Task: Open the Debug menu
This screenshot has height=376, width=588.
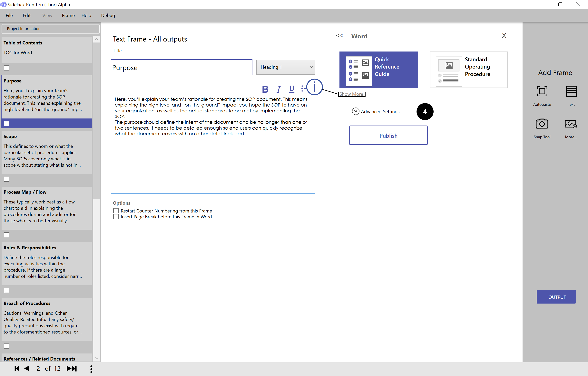Action: coord(108,15)
